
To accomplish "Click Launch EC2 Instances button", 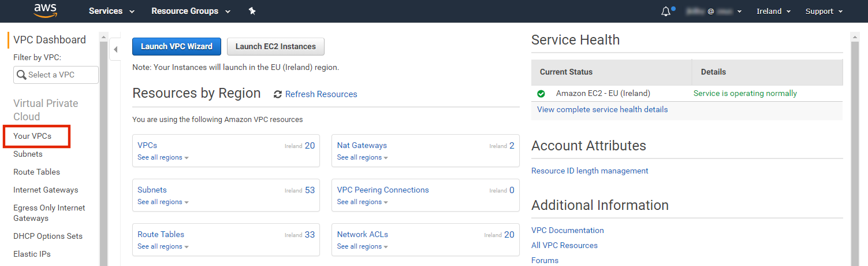I will point(275,46).
